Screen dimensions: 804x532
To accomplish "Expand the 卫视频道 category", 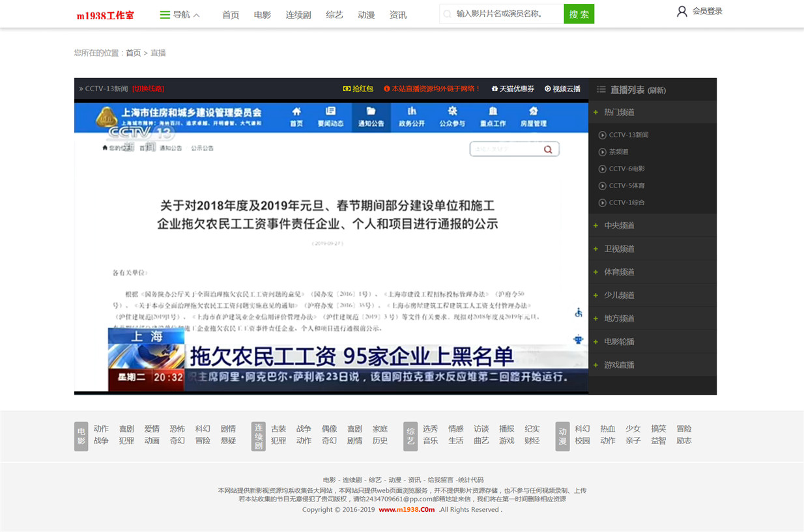I will [x=652, y=249].
